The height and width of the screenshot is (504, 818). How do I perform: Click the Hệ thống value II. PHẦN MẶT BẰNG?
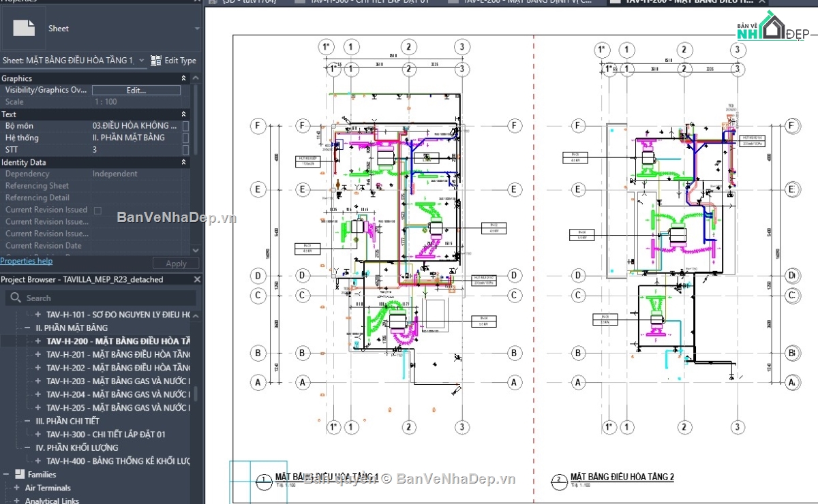[136, 138]
